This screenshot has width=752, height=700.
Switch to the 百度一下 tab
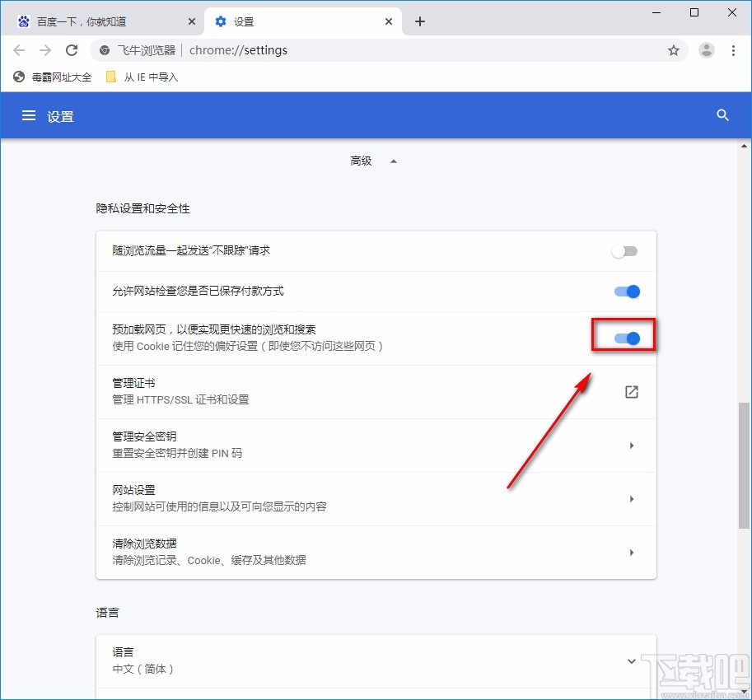pyautogui.click(x=99, y=21)
